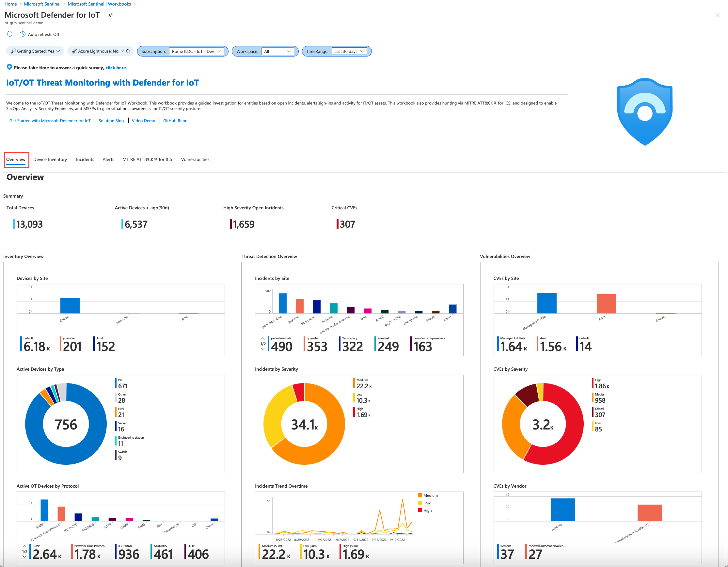The height and width of the screenshot is (567, 728).
Task: Open the ellipsis more-options menu
Action: [121, 15]
